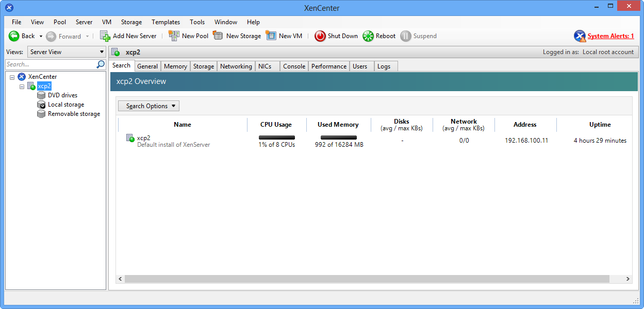644x309 pixels.
Task: Select the Removable storage tree item
Action: click(74, 114)
